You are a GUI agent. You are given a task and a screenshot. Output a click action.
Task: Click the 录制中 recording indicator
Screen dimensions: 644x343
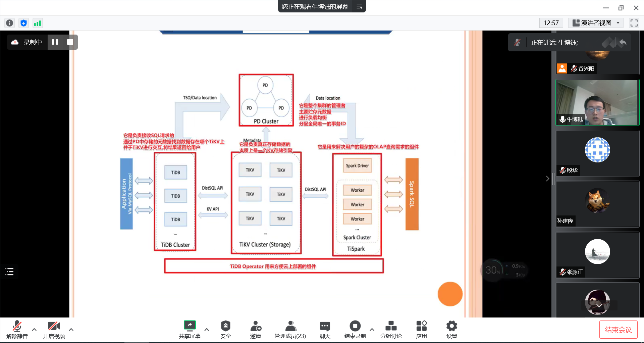point(27,42)
